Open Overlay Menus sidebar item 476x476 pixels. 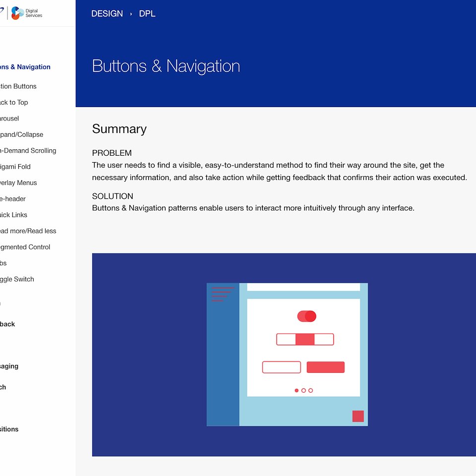click(18, 183)
